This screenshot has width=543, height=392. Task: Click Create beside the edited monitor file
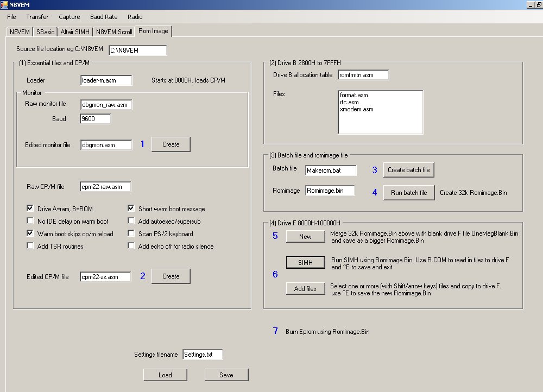point(171,144)
